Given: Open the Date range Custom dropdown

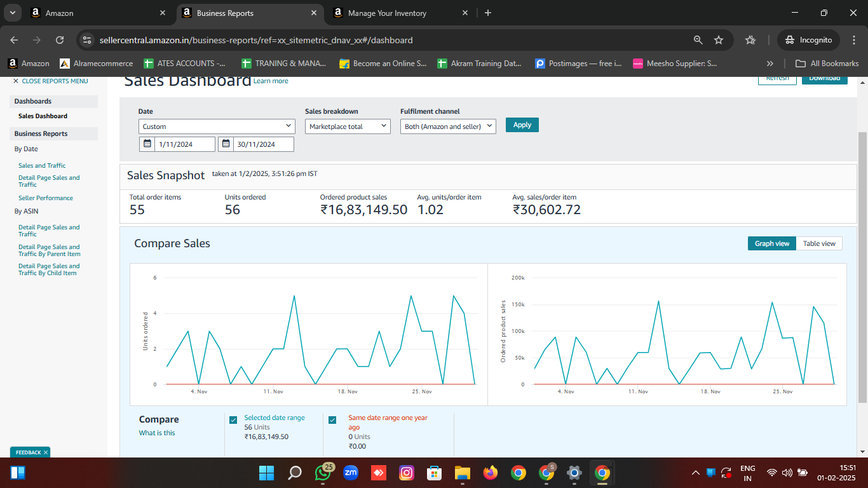Looking at the screenshot, I should [217, 126].
